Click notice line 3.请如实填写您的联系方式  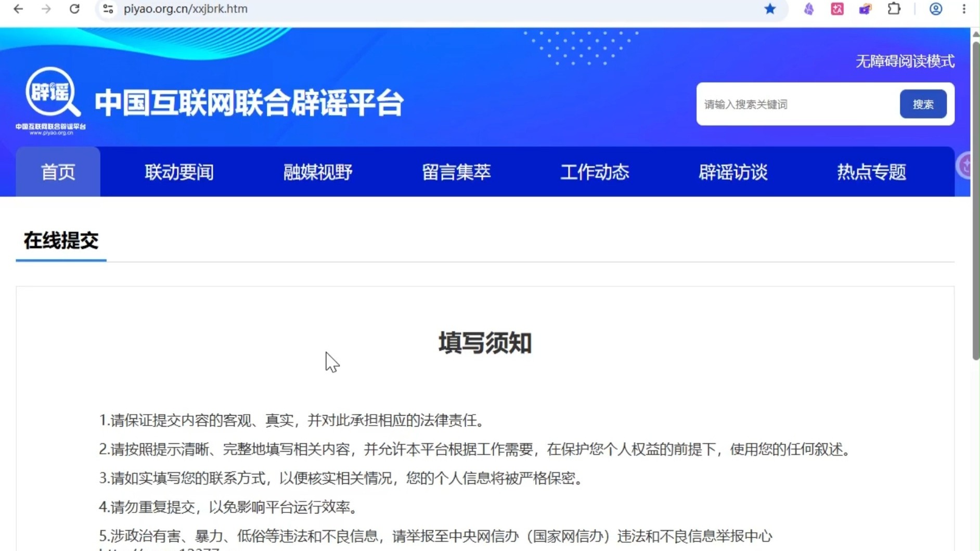click(x=343, y=478)
